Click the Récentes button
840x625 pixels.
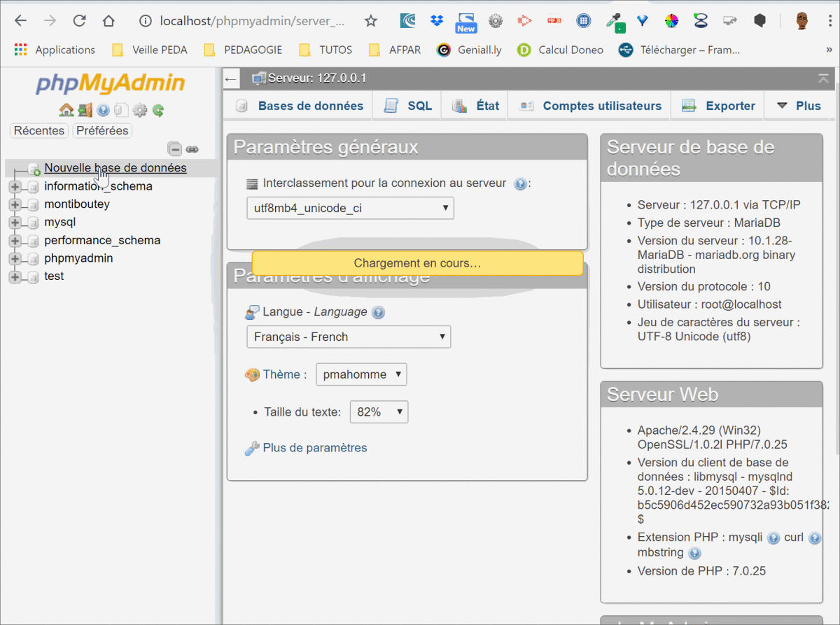[39, 131]
